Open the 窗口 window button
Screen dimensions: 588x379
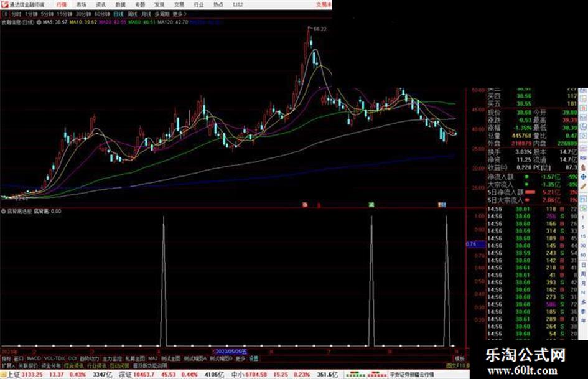point(19,358)
